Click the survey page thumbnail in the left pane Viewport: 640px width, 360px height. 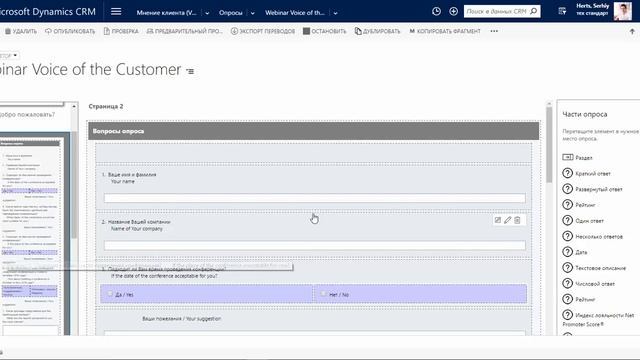click(x=31, y=235)
